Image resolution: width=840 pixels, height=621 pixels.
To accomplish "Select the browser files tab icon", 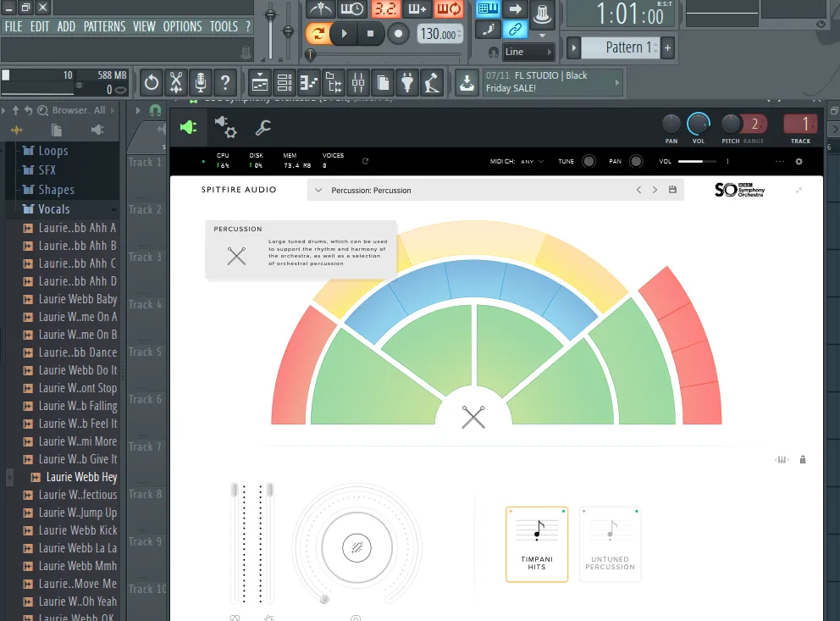I will tap(57, 130).
